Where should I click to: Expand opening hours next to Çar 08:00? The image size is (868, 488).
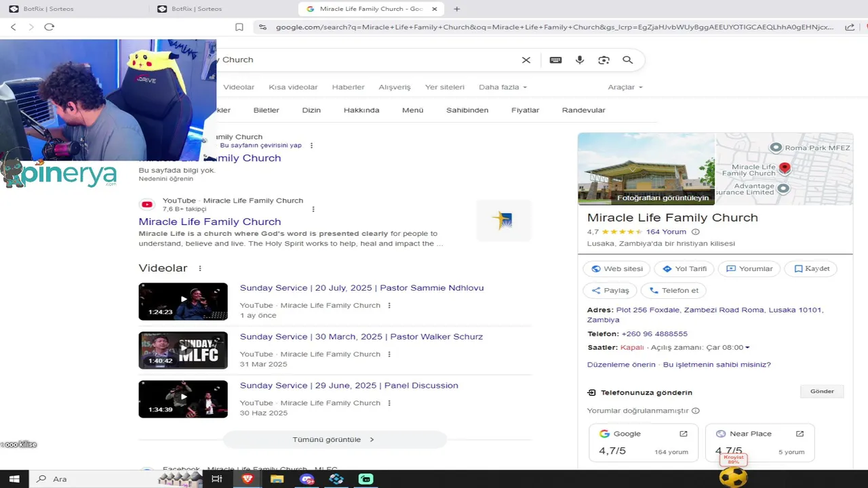(x=747, y=348)
